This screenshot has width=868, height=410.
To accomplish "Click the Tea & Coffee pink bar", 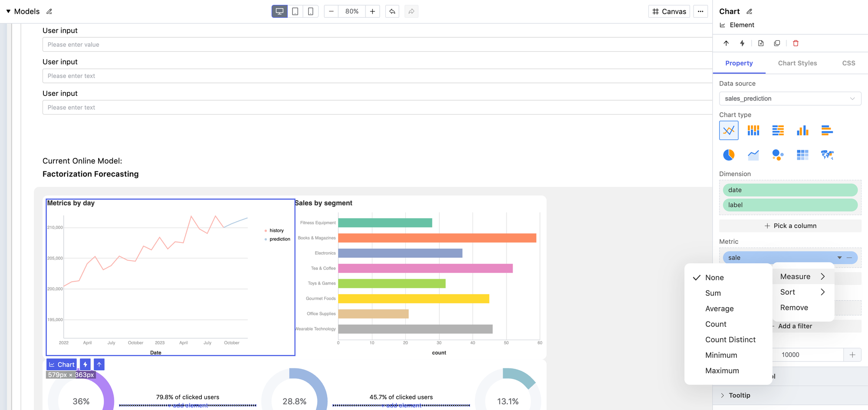I will click(425, 268).
